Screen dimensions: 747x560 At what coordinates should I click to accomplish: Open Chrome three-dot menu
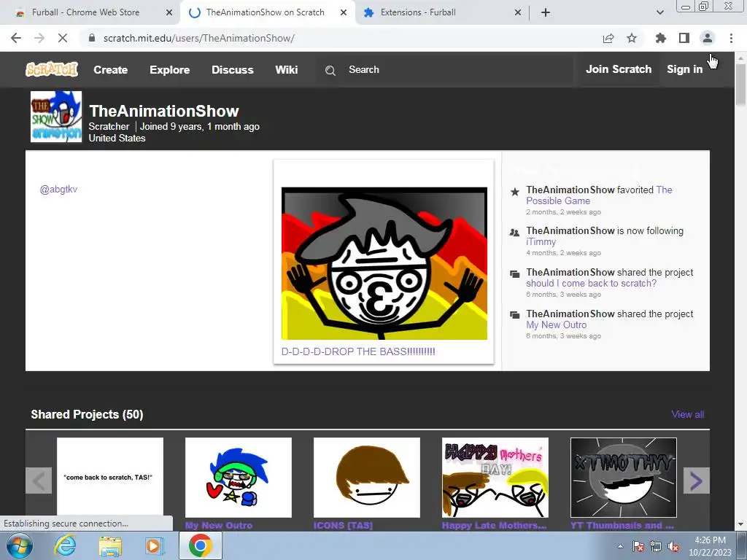(731, 38)
